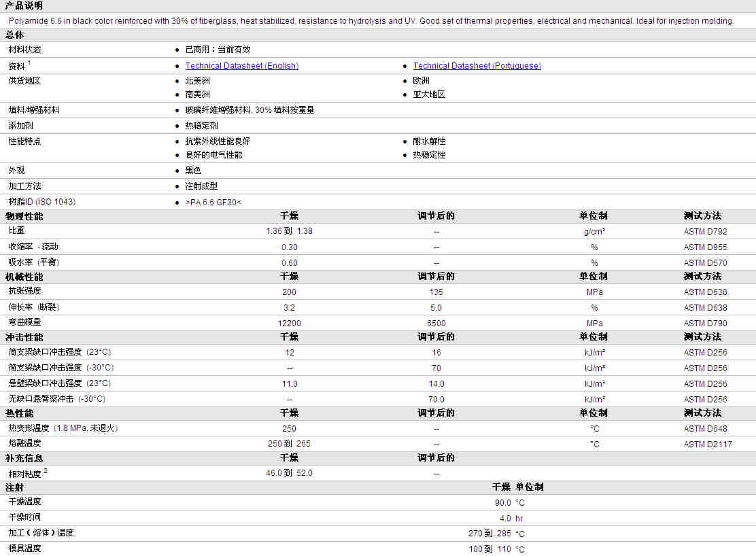The height and width of the screenshot is (556, 756).
Task: Select the '无缺口悬臂梁冲击 (-30°C)' row label
Action: click(x=57, y=399)
